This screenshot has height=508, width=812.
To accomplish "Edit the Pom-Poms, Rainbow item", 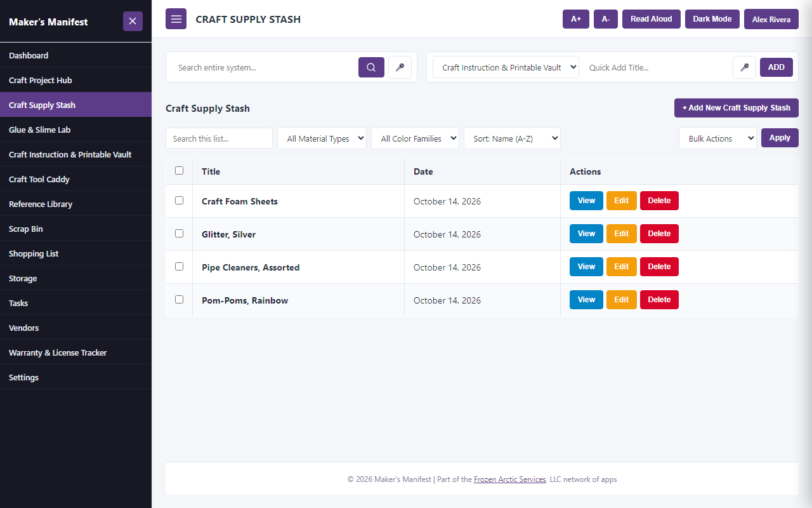I will coord(622,300).
